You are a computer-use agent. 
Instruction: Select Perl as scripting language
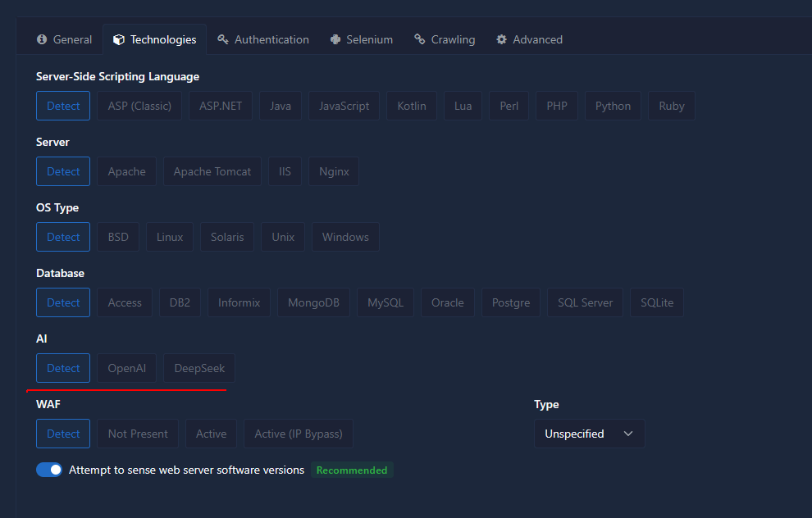[x=509, y=106]
